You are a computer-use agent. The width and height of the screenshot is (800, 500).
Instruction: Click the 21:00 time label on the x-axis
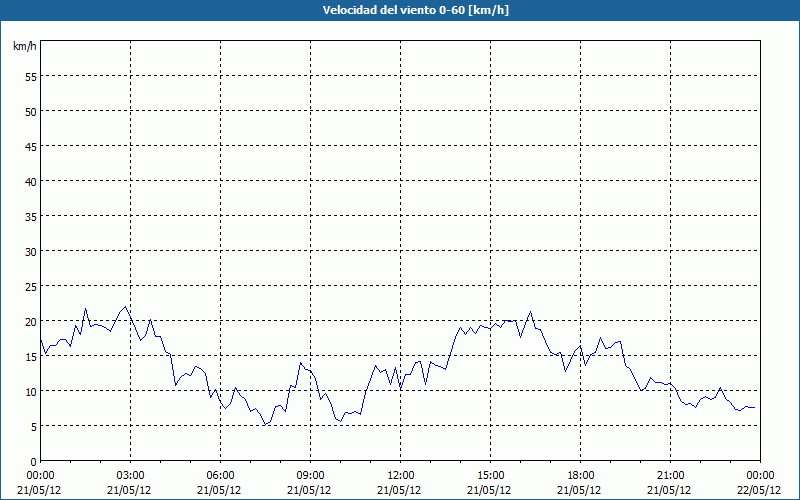click(x=670, y=476)
